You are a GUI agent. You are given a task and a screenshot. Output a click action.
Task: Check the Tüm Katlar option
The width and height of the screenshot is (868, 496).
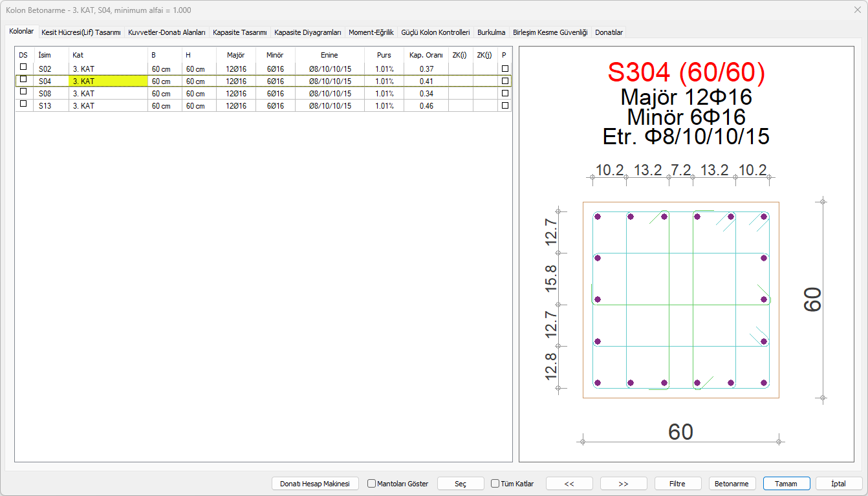tap(495, 484)
